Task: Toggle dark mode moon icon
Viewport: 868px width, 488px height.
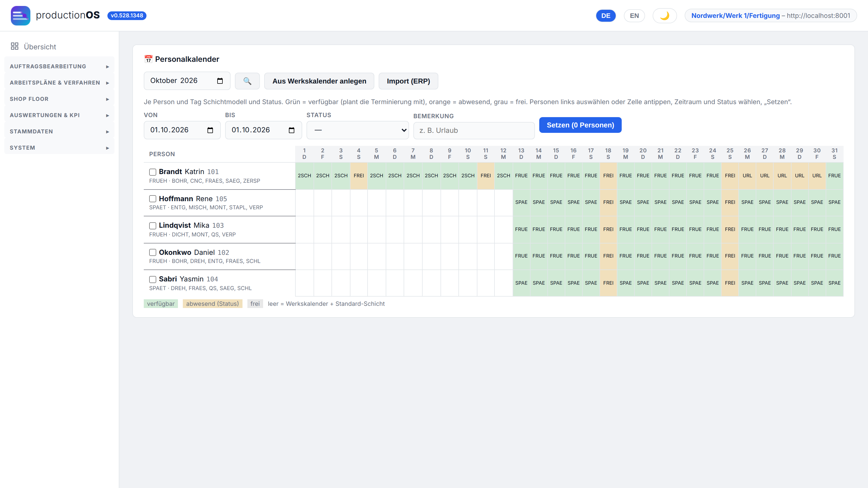Action: 665,15
